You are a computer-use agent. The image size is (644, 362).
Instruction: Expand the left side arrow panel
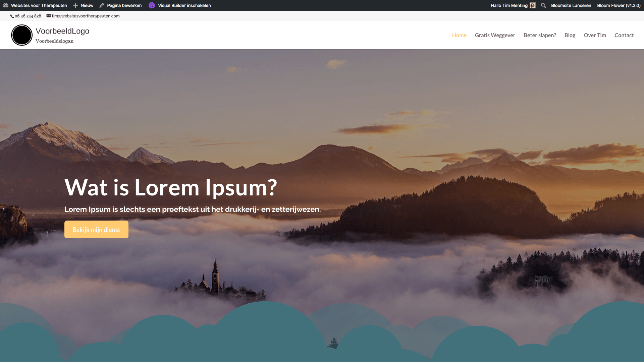pos(3,209)
